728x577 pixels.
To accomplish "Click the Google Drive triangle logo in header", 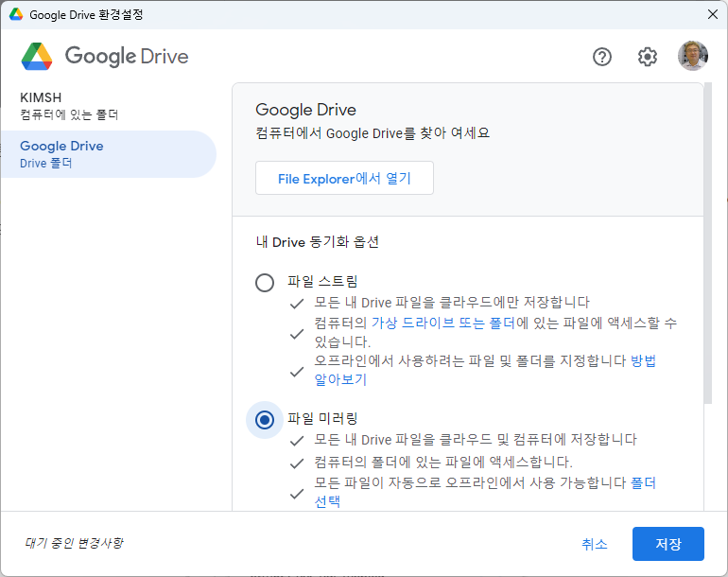I will (37, 57).
